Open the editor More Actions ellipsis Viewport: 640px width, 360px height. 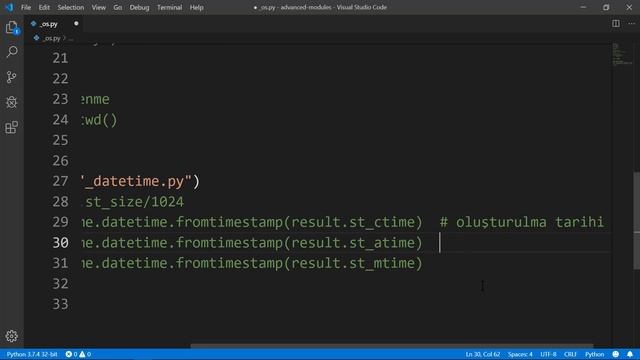coord(631,24)
